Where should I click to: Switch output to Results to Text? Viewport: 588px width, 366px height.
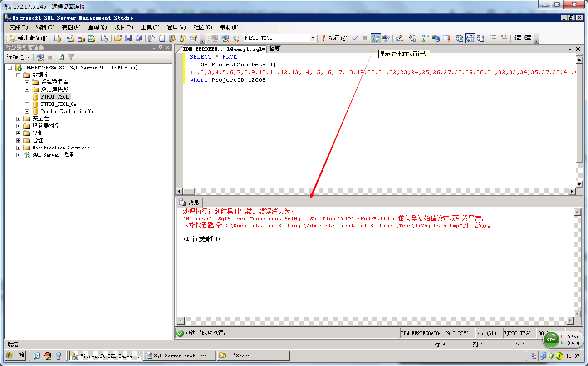coord(460,38)
